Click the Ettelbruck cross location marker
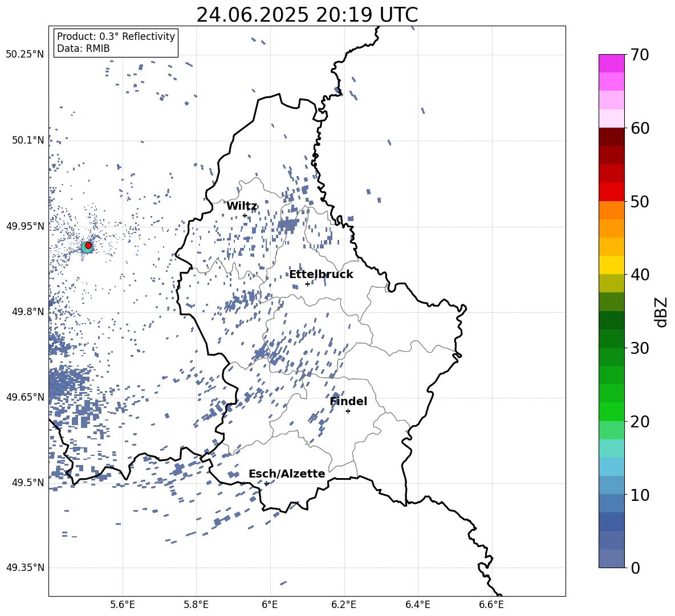 click(x=307, y=284)
